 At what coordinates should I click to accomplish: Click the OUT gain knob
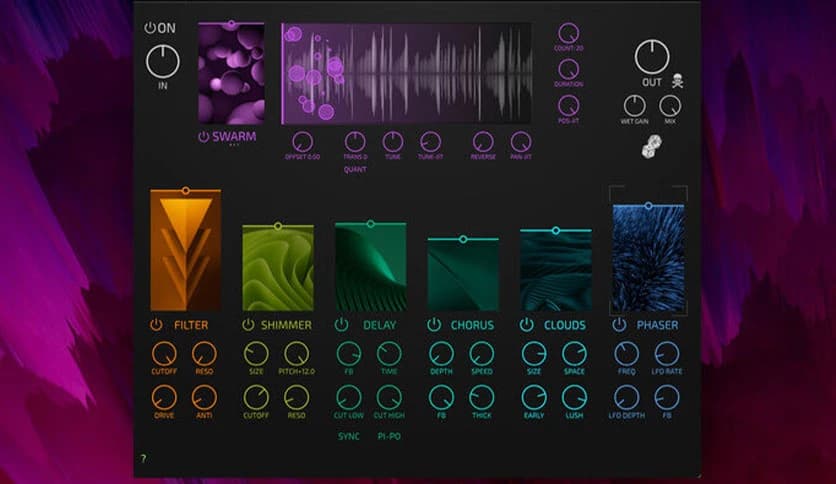[652, 57]
